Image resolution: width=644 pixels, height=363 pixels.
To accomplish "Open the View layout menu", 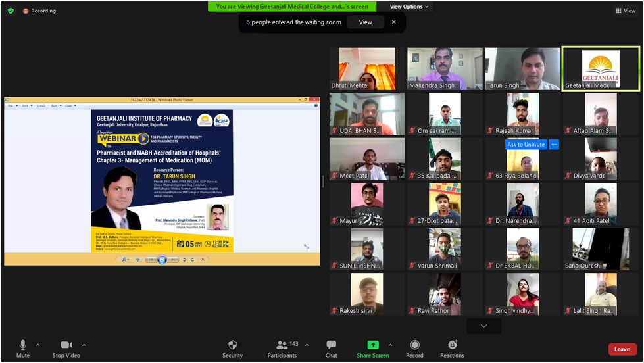I will [626, 11].
